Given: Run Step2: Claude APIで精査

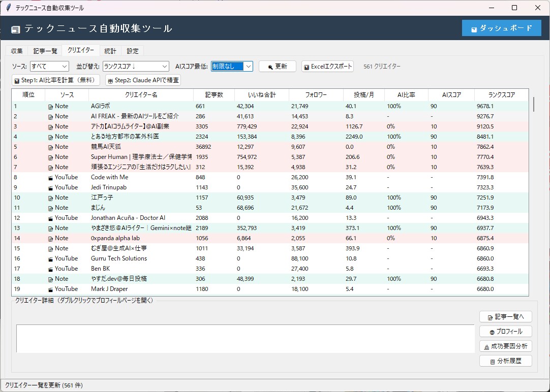Looking at the screenshot, I should click(143, 80).
